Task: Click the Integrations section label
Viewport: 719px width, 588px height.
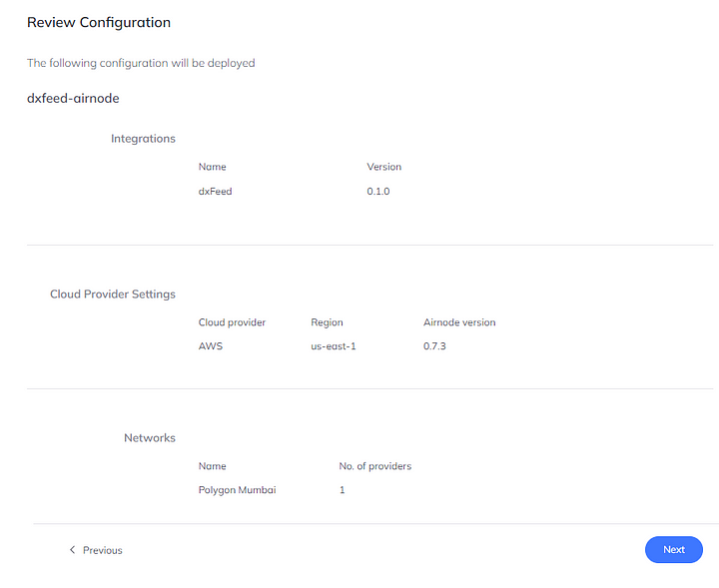Action: 143,139
